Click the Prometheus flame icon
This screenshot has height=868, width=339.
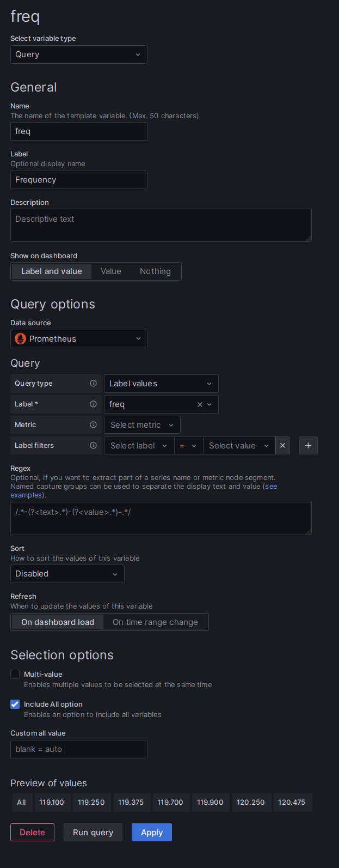click(x=20, y=338)
